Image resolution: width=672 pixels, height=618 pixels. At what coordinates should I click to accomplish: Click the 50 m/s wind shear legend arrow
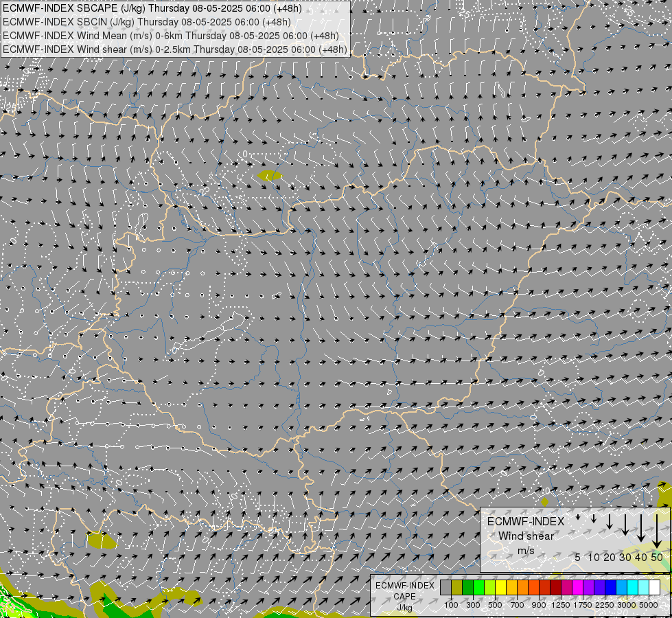[657, 531]
